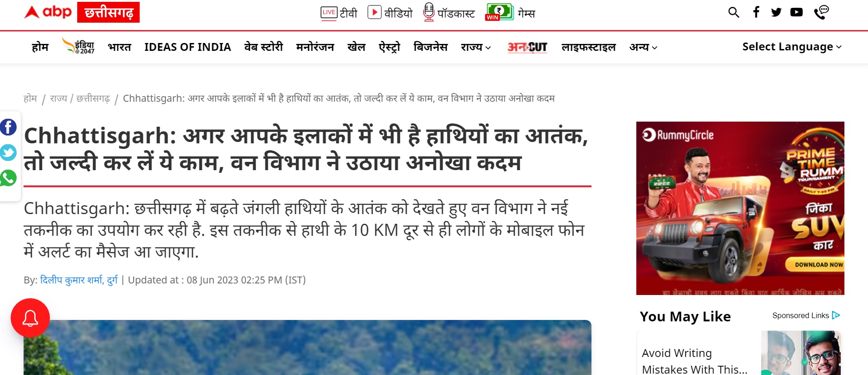The height and width of the screenshot is (375, 868).
Task: Click the ad choices triangle icon
Action: tap(836, 315)
